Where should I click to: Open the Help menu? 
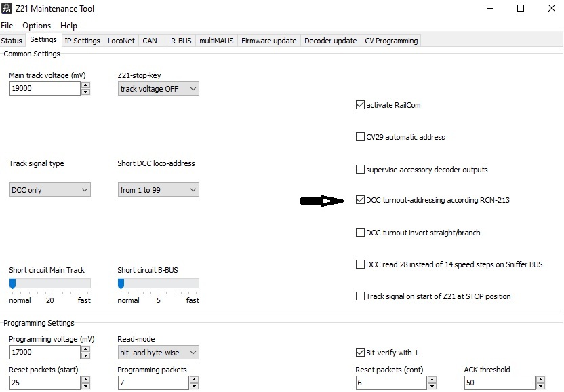[x=68, y=26]
